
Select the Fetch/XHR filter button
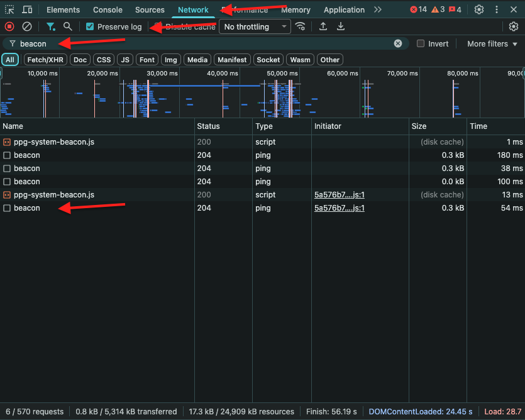tap(44, 60)
